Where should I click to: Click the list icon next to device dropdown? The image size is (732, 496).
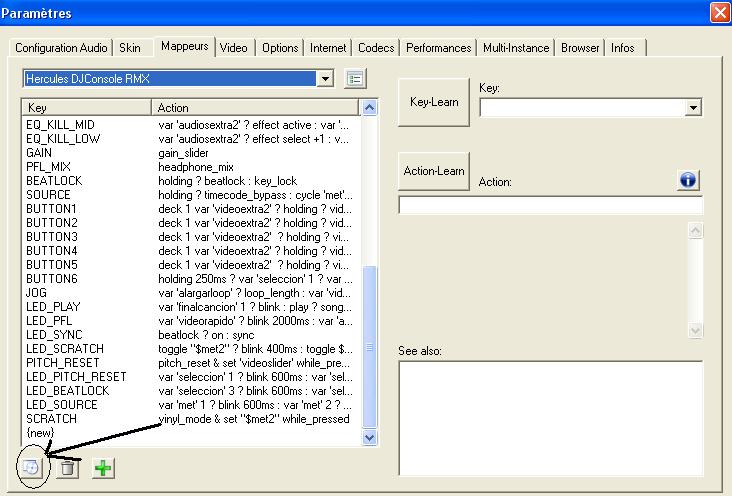[x=355, y=78]
